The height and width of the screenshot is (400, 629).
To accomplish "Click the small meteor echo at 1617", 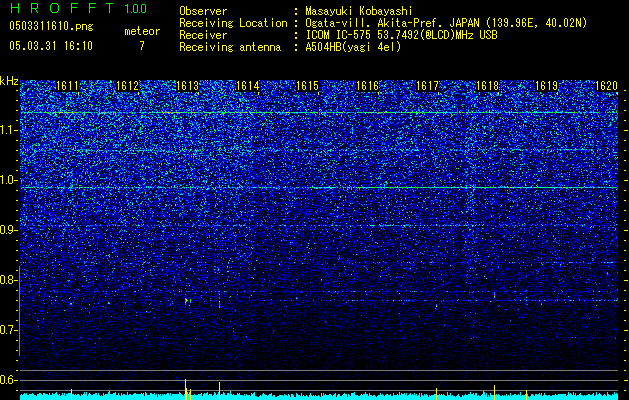I will click(x=436, y=307).
